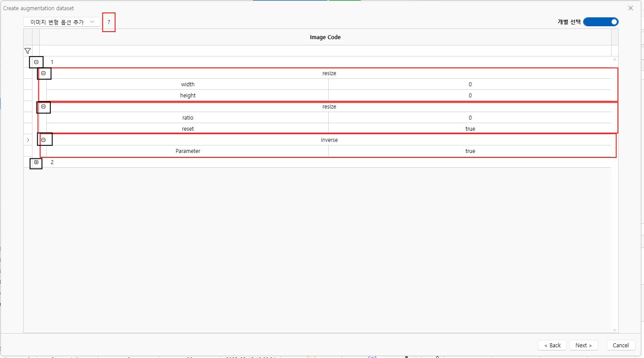Select the width value cell

click(x=470, y=84)
